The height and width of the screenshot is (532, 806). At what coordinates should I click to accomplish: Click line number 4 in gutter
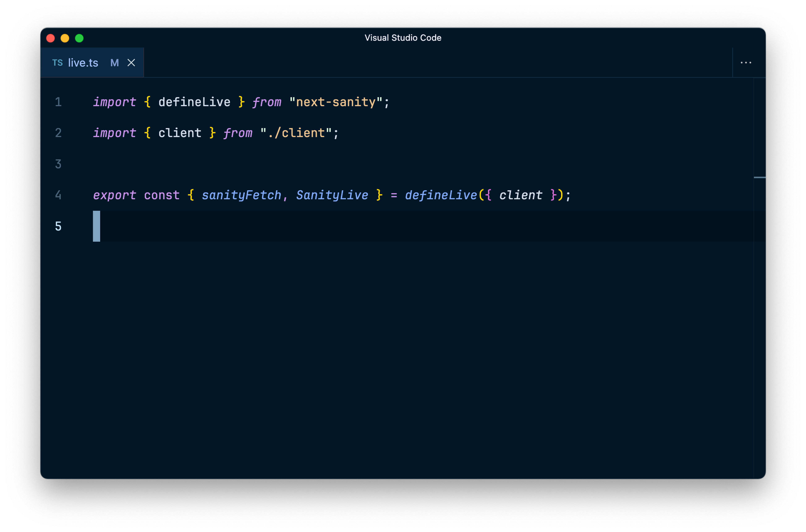(58, 195)
